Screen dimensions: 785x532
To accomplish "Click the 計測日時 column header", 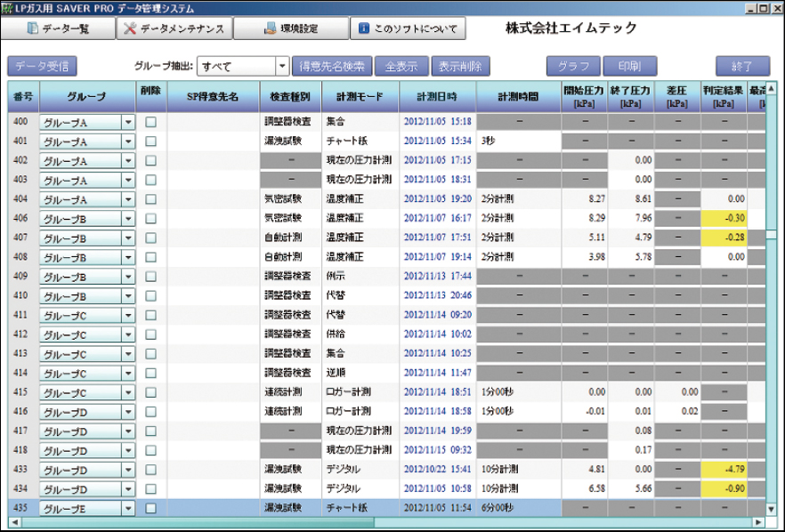I will point(438,97).
